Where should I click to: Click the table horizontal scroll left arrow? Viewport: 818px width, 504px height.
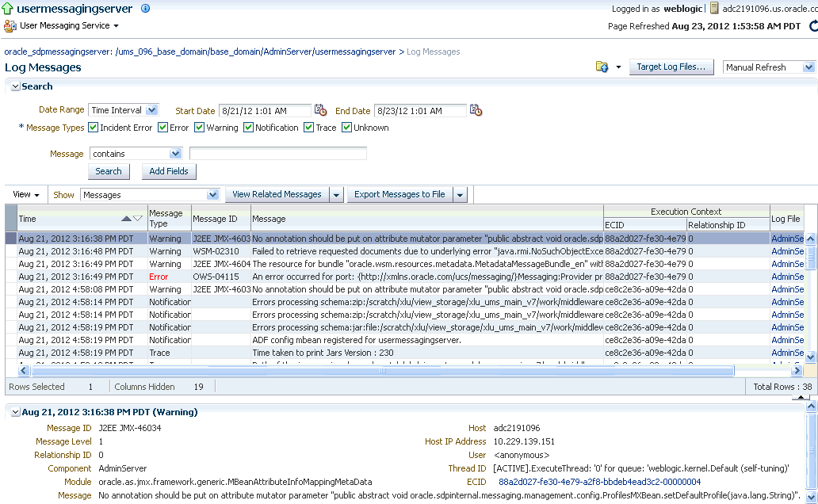click(23, 370)
